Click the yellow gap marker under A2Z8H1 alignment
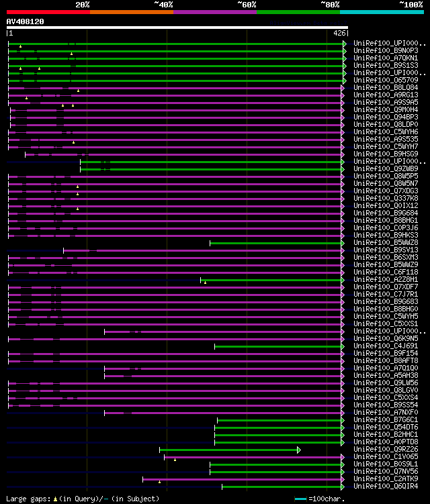The image size is (430, 504). coord(206,283)
